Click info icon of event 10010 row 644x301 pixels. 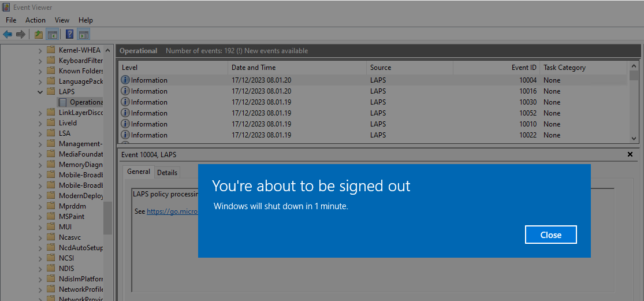pyautogui.click(x=125, y=124)
